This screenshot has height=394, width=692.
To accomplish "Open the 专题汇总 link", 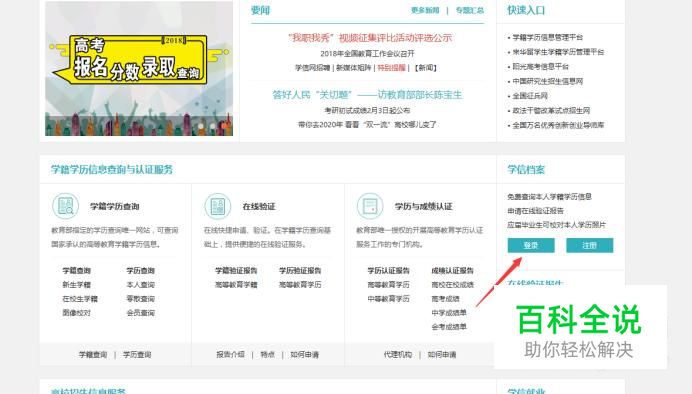I will pyautogui.click(x=470, y=10).
